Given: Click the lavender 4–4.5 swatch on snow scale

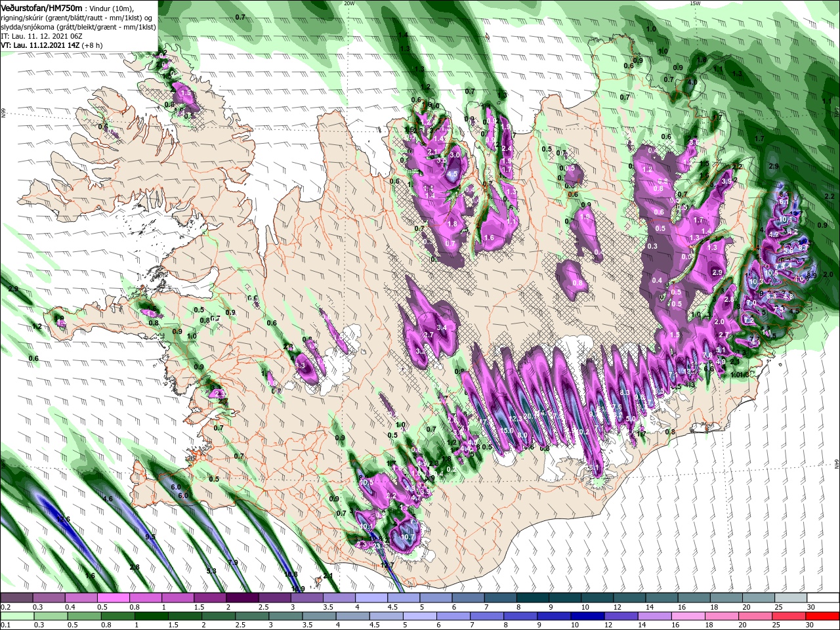Looking at the screenshot, I should point(371,598).
